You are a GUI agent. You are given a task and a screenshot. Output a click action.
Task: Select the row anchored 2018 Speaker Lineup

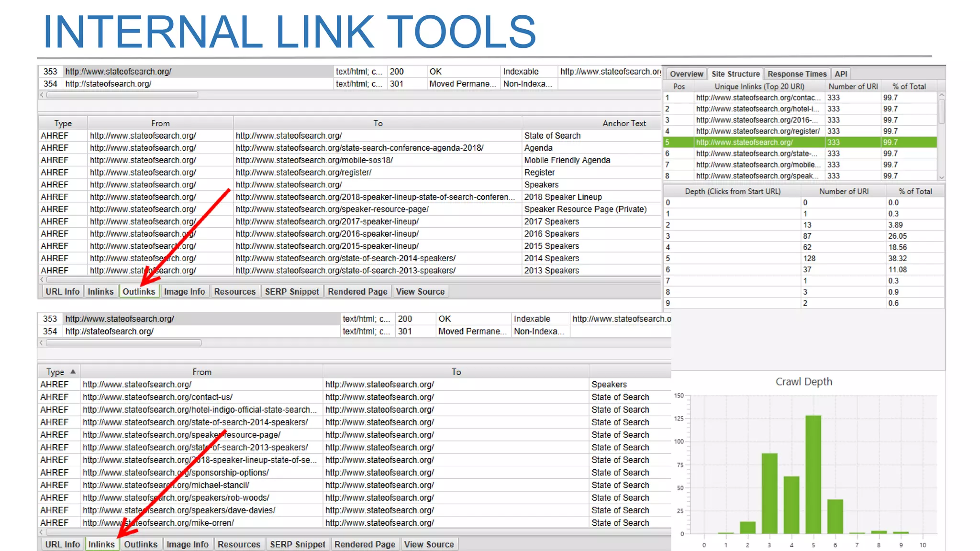349,197
